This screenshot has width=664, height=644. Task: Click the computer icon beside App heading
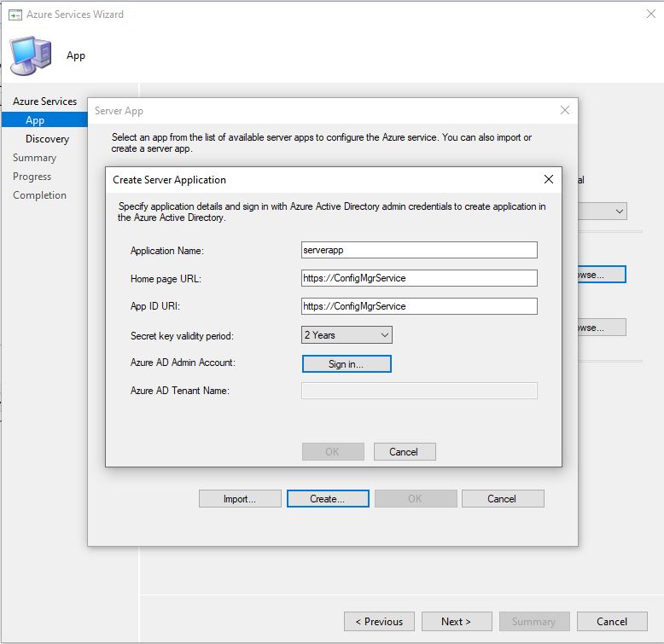point(31,55)
